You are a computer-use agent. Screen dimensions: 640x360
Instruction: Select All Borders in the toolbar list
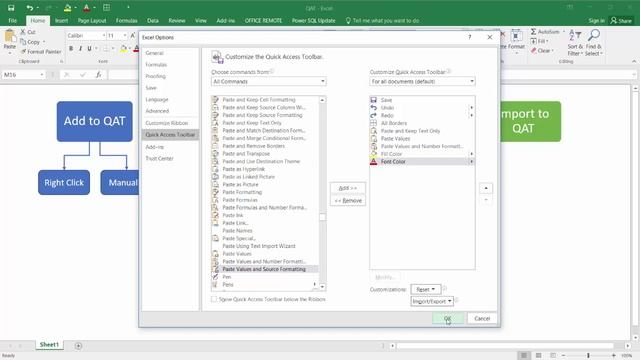422,123
